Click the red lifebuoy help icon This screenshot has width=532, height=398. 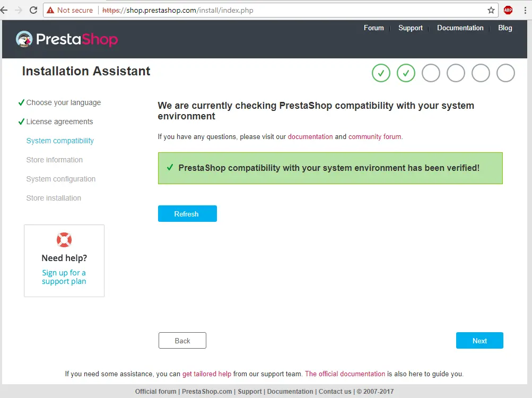[x=64, y=240]
